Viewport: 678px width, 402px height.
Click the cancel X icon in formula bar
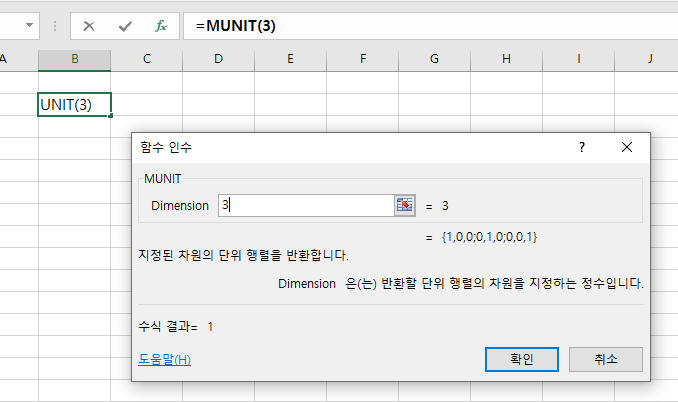point(89,26)
